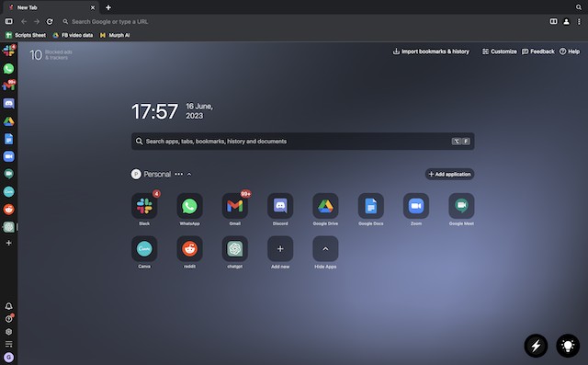Image resolution: width=588 pixels, height=365 pixels.
Task: Open ChatGPT from the left sidebar
Action: tap(8, 227)
